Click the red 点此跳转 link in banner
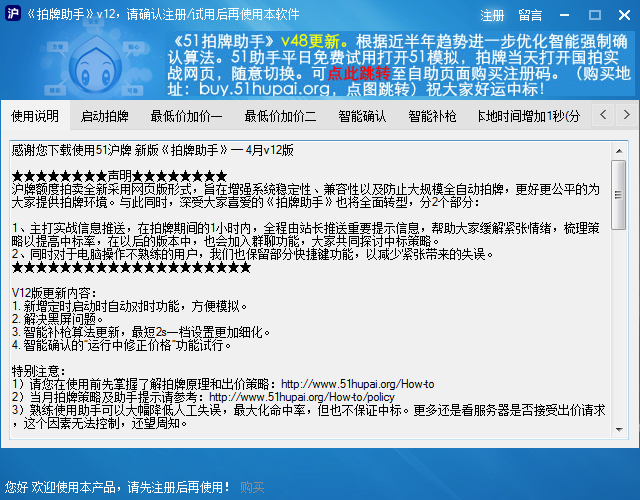Viewport: 640px width, 500px height. [360, 75]
